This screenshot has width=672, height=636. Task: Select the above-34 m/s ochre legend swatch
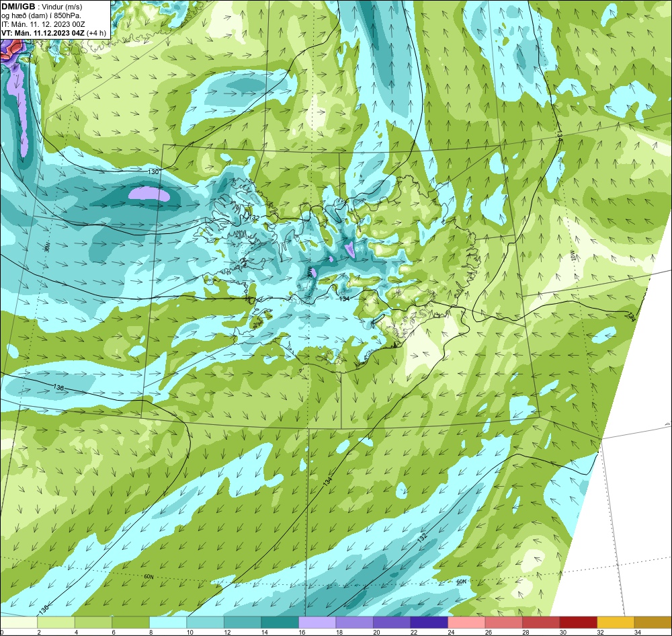[653, 623]
